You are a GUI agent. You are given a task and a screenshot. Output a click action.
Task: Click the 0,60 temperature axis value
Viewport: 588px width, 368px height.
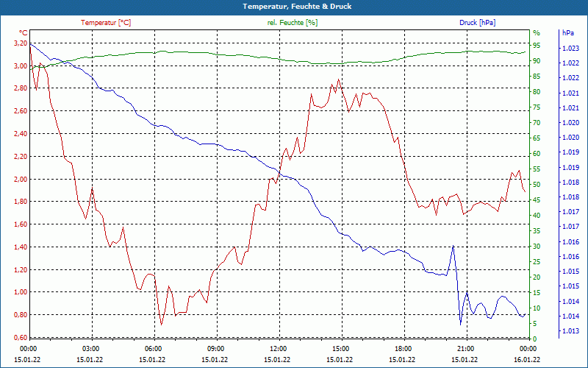[x=21, y=337]
